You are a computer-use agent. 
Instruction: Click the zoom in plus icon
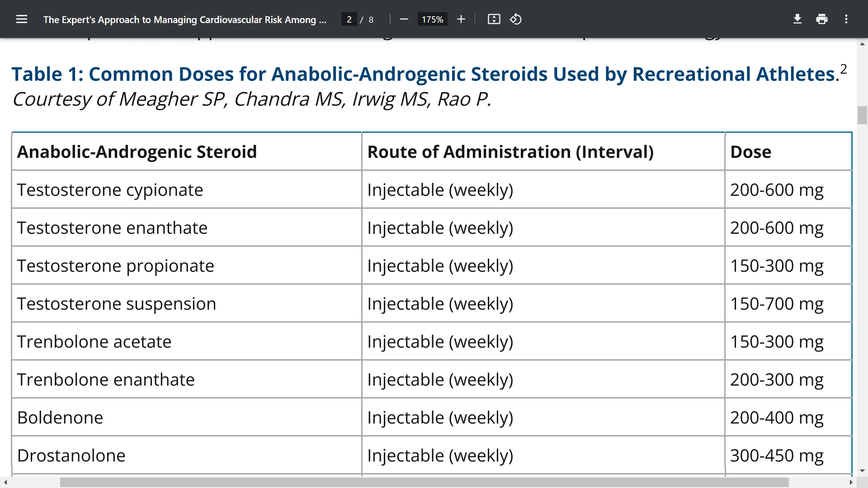tap(461, 19)
